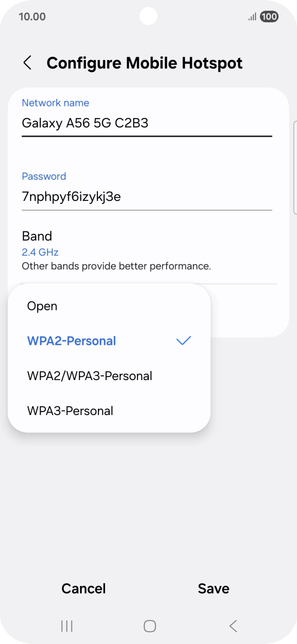Tap the Back button in navigation bar
This screenshot has width=297, height=644.
(232, 626)
